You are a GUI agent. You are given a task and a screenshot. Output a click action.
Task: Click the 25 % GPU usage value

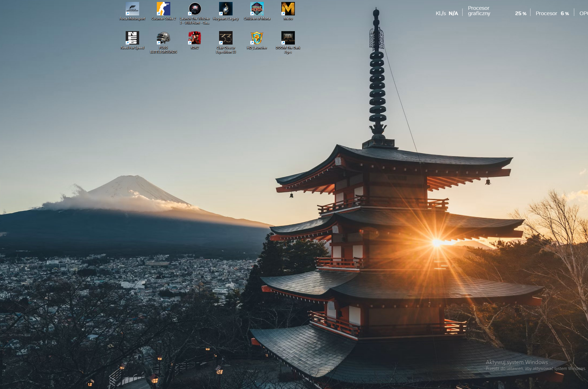pos(520,13)
